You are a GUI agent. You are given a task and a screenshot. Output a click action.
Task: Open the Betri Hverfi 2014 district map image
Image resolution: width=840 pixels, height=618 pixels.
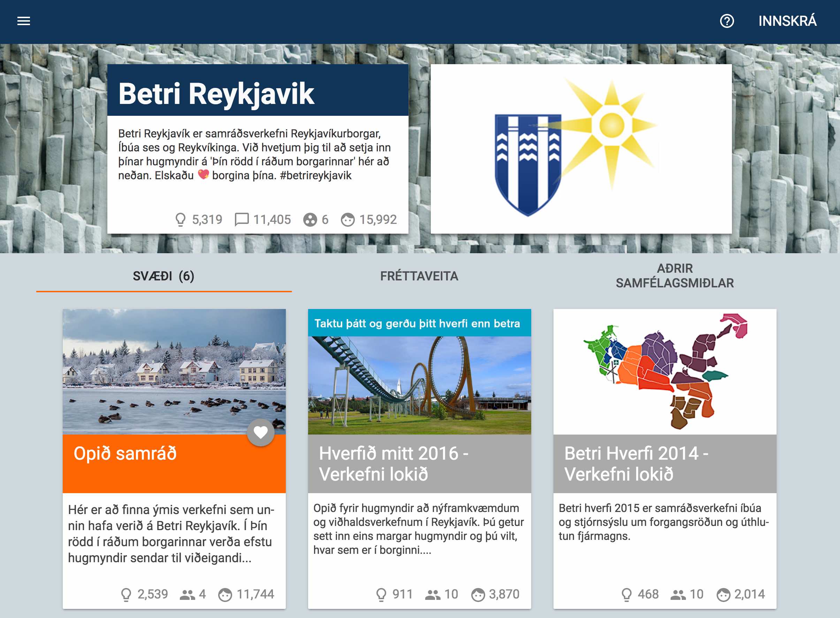[x=665, y=371]
